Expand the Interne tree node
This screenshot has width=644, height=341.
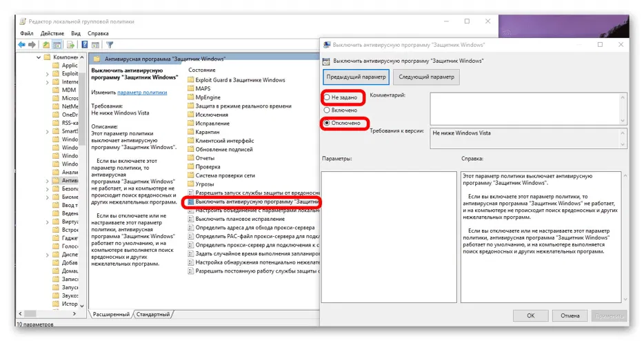click(48, 82)
